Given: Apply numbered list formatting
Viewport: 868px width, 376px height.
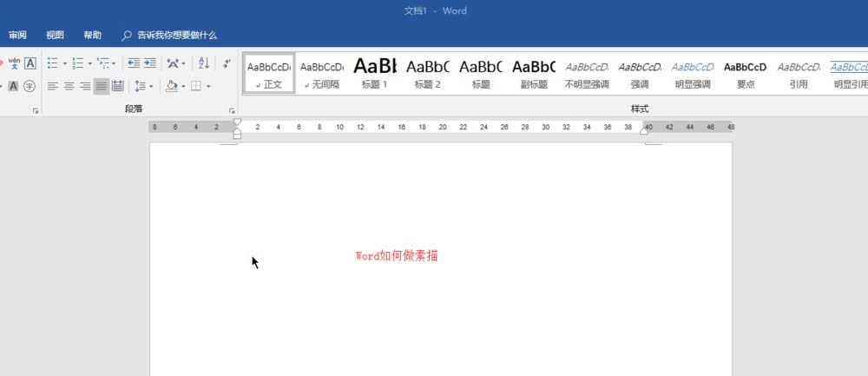Looking at the screenshot, I should coord(78,63).
